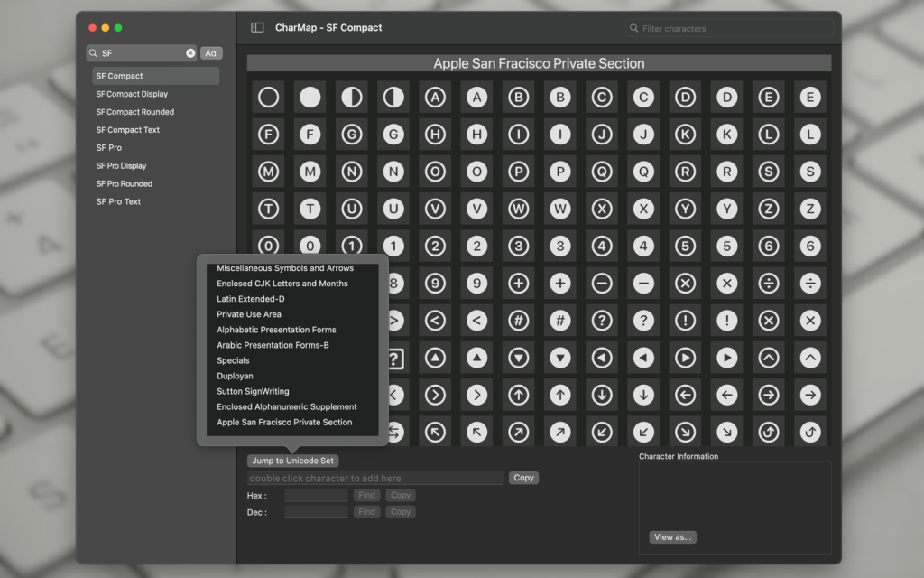Choose Private Use Area from the list
This screenshot has width=924, height=578.
pos(249,314)
